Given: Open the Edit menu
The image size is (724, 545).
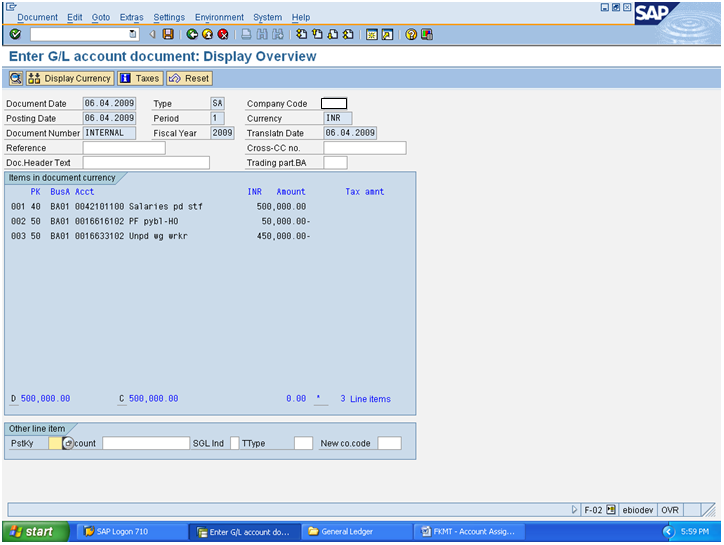Looking at the screenshot, I should [74, 17].
